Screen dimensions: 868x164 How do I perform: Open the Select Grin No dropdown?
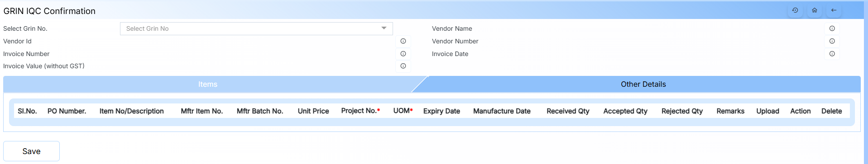click(256, 28)
